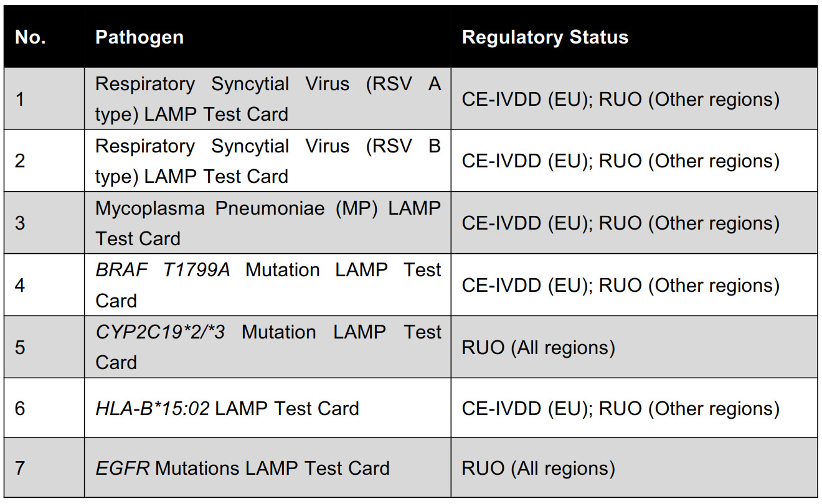
Task: Click the "Pathogen" column header
Action: (139, 37)
